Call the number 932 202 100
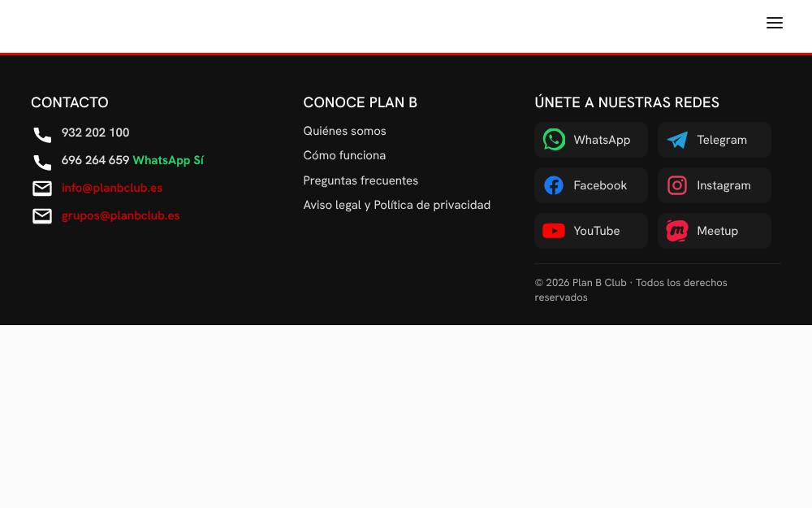 (x=95, y=132)
